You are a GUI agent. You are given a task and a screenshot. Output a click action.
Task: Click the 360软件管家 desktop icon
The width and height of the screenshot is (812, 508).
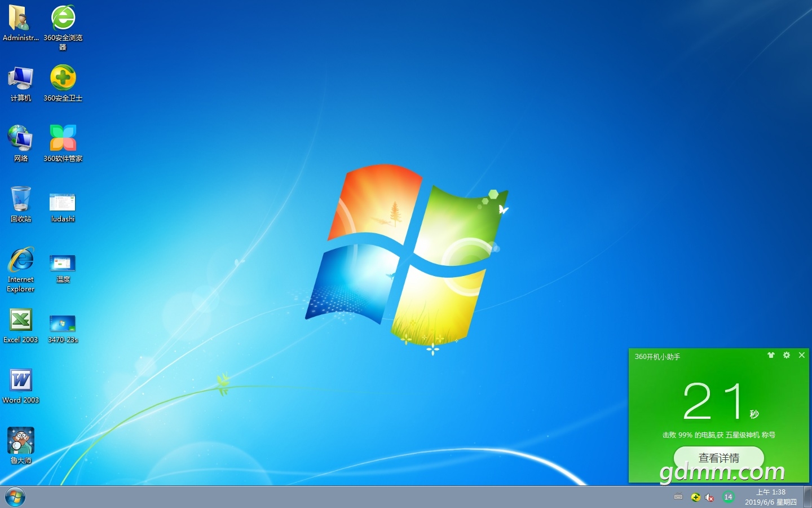tap(63, 139)
